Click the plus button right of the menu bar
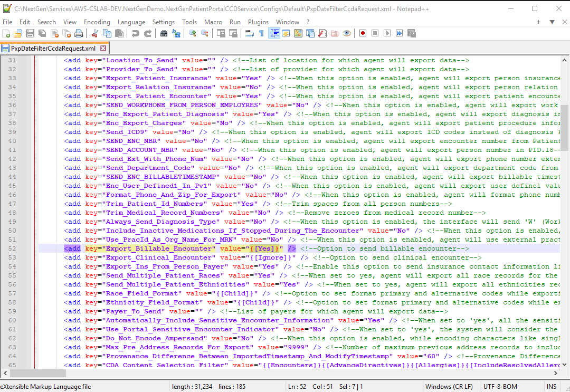 point(538,22)
